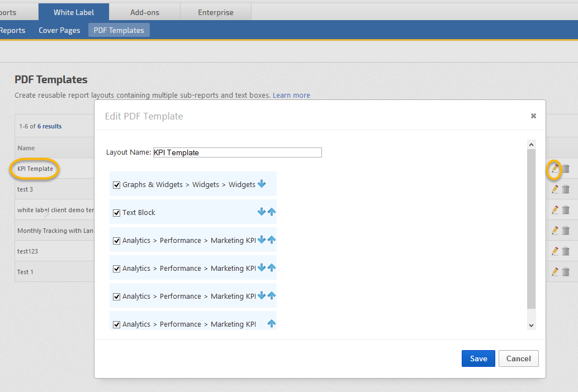Switch to the Enterprise tab
Image resolution: width=578 pixels, height=392 pixels.
click(215, 12)
